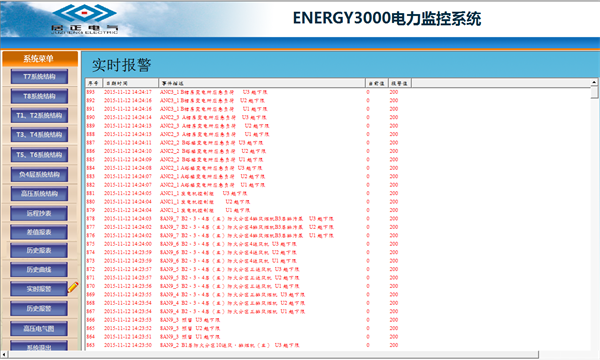Open the T7系统结构 page
Viewport: 600px width, 360px height.
coord(39,77)
